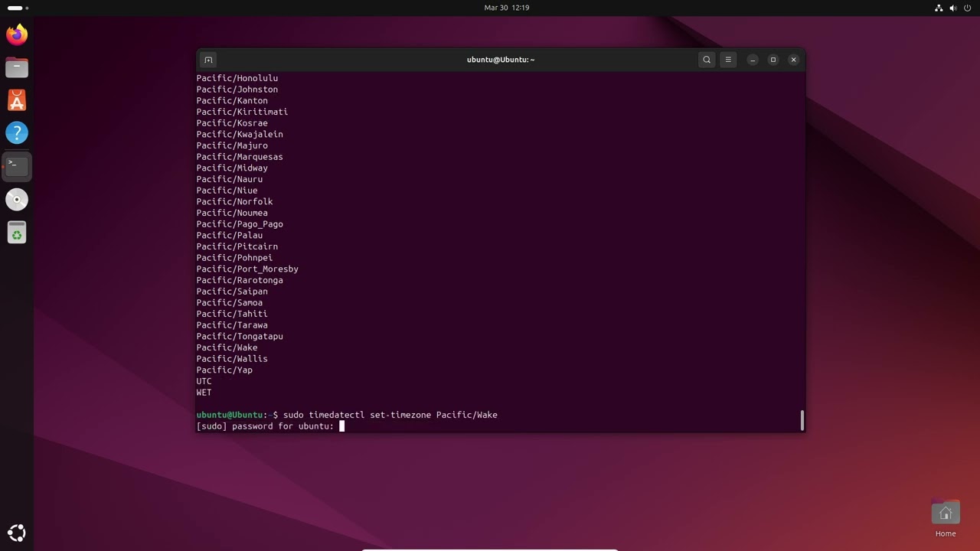Select the Terminal icon in dock
Viewport: 980px width, 551px height.
[x=17, y=166]
